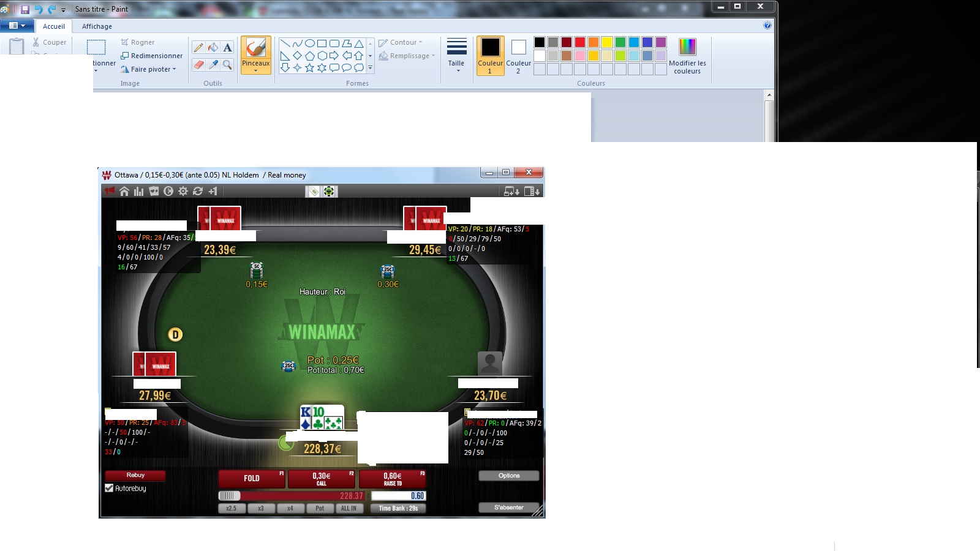Click the cards mask icon in Winamax toolbar

pos(154,191)
